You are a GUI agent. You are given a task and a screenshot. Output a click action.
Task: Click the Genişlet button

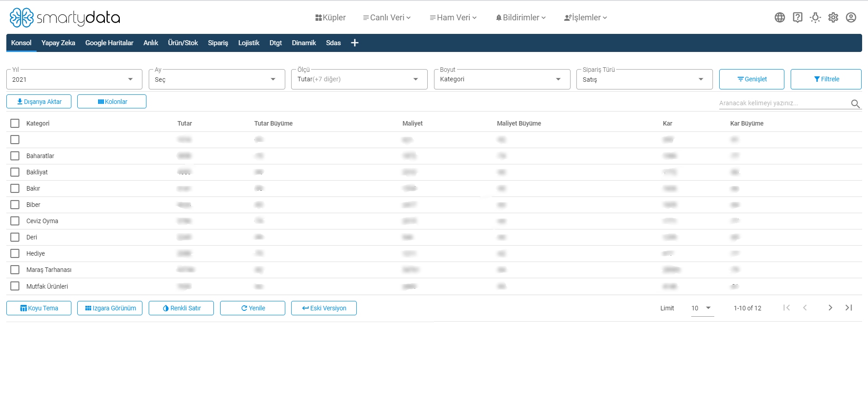752,79
